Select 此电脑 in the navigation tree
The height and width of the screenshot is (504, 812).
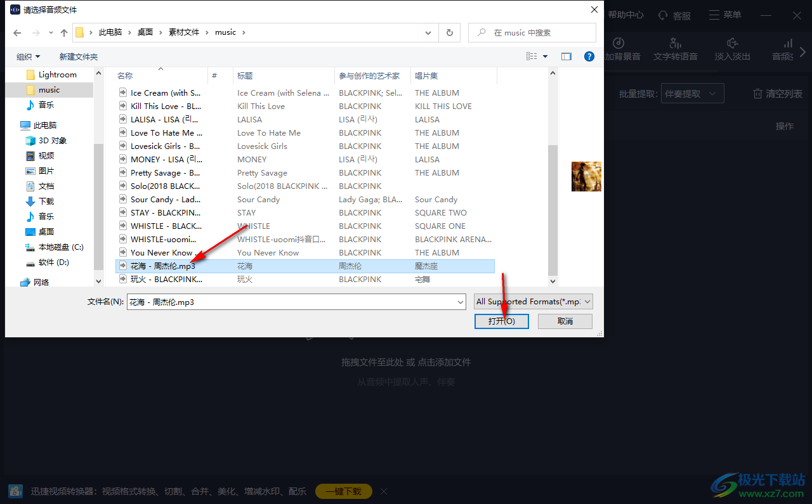click(x=45, y=126)
